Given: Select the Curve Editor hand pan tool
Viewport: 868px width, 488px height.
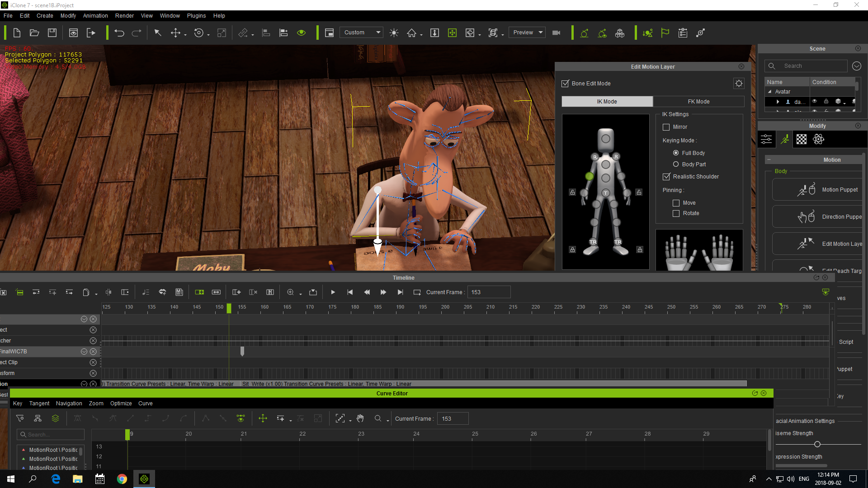Looking at the screenshot, I should (360, 418).
